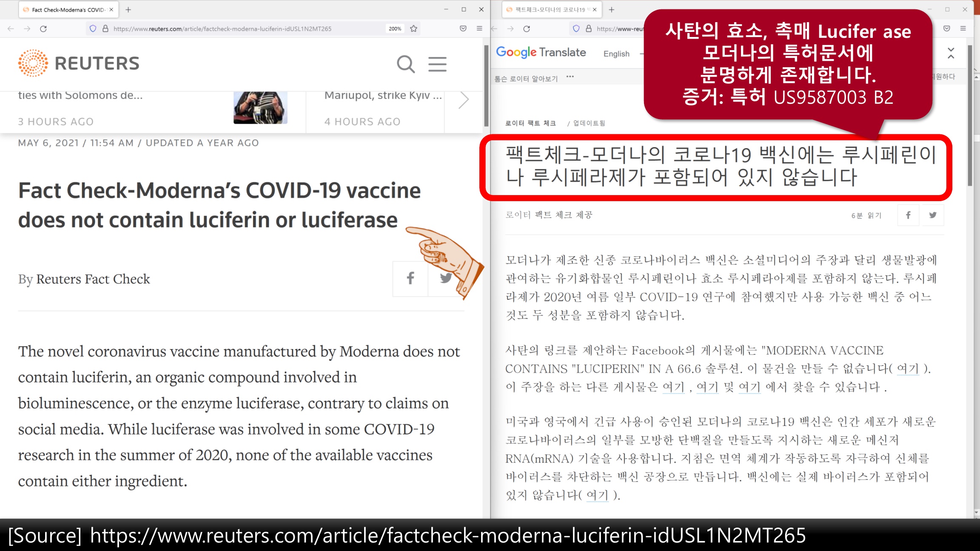
Task: Reload the Reuters article page
Action: (x=43, y=28)
